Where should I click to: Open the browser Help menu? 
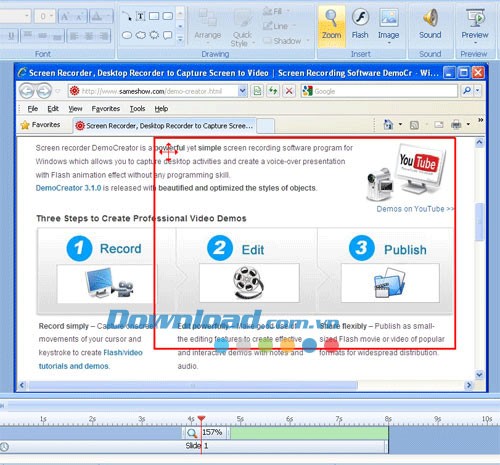tap(161, 109)
